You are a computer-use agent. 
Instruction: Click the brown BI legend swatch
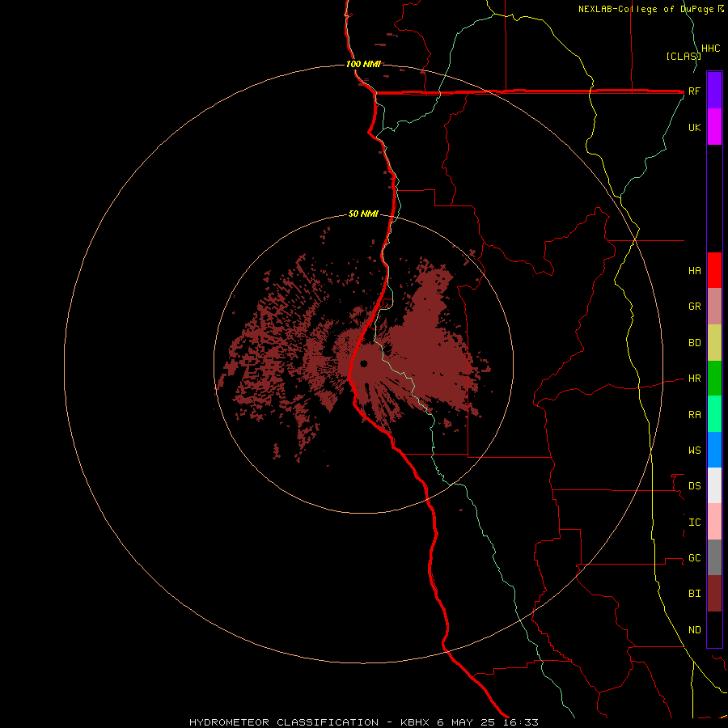[x=714, y=594]
